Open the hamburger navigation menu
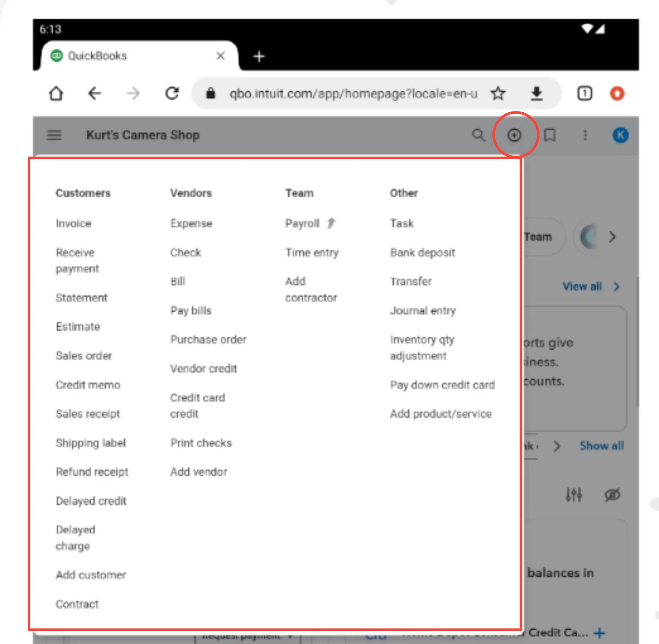 [x=54, y=135]
